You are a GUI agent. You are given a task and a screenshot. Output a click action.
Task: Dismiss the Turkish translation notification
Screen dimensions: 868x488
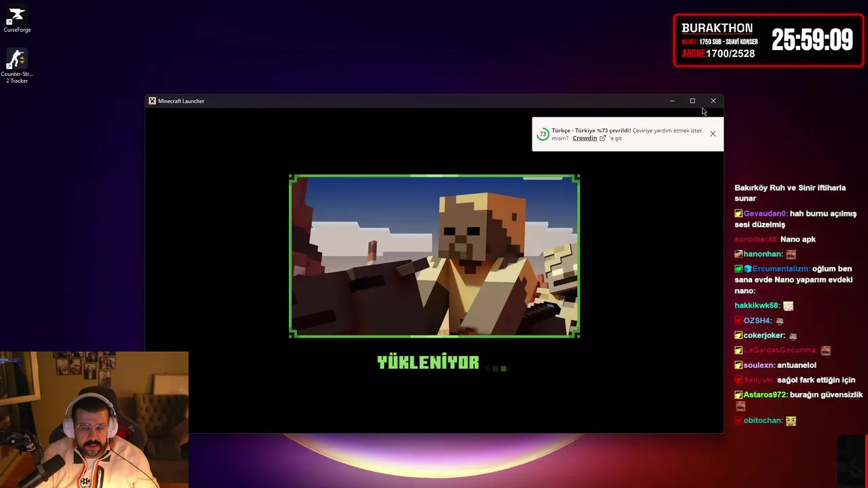tap(713, 134)
